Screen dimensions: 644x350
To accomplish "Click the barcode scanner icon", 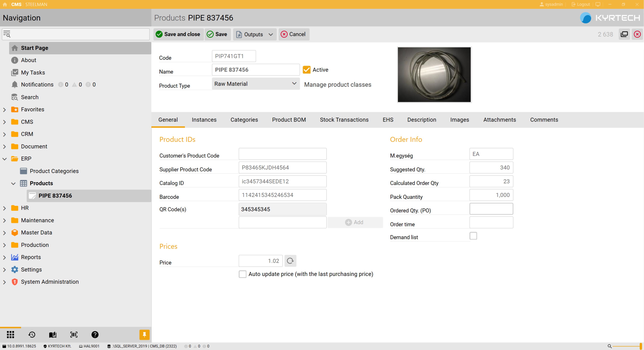I will tap(74, 335).
